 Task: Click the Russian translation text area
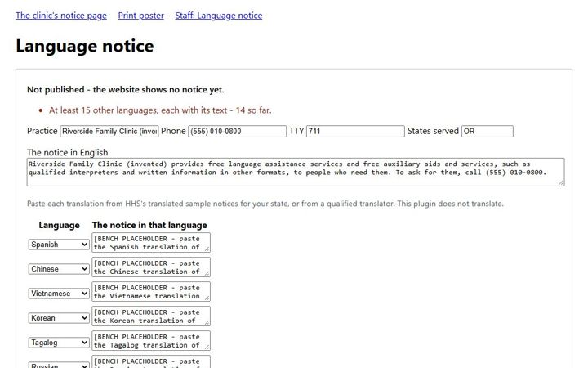[151, 361]
